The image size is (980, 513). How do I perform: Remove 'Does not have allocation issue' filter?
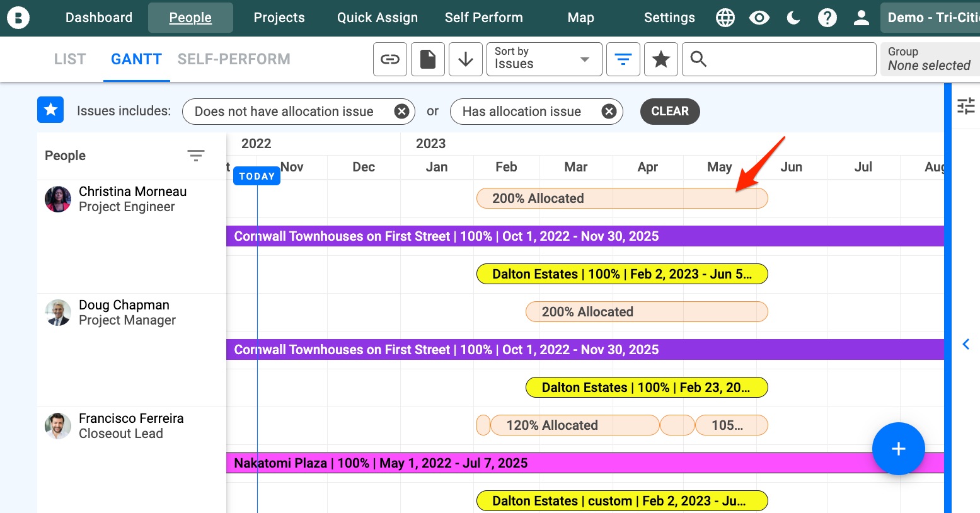point(401,112)
